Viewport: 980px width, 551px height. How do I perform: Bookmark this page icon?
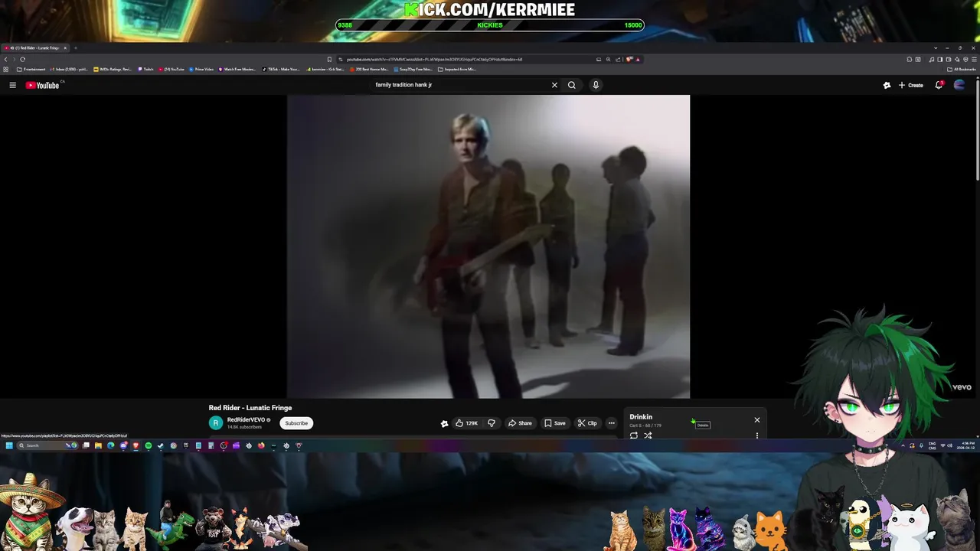point(329,59)
